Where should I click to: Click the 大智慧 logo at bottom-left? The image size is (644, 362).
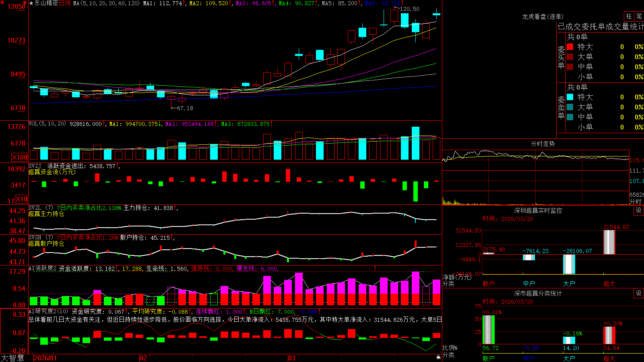tap(12, 358)
